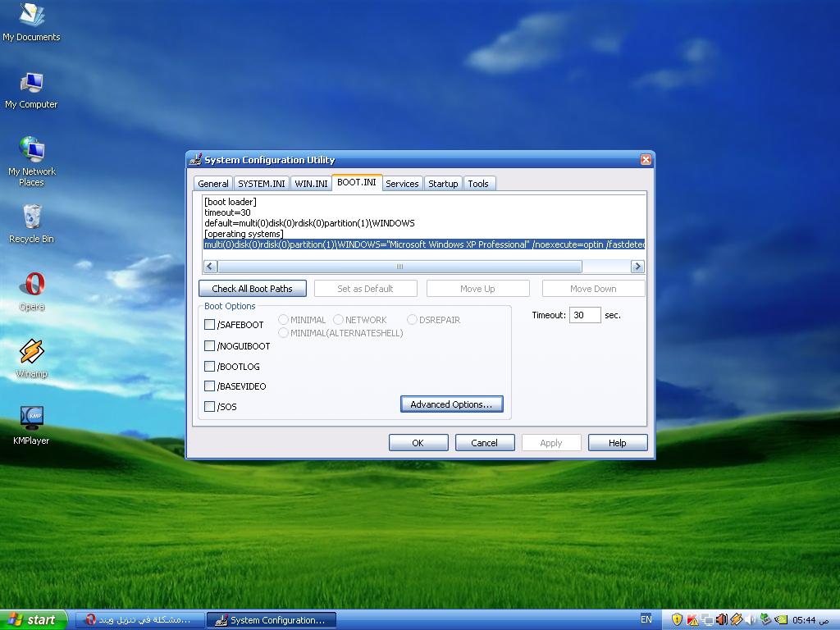Click the Set as Default button
This screenshot has width=840, height=630.
(x=365, y=289)
